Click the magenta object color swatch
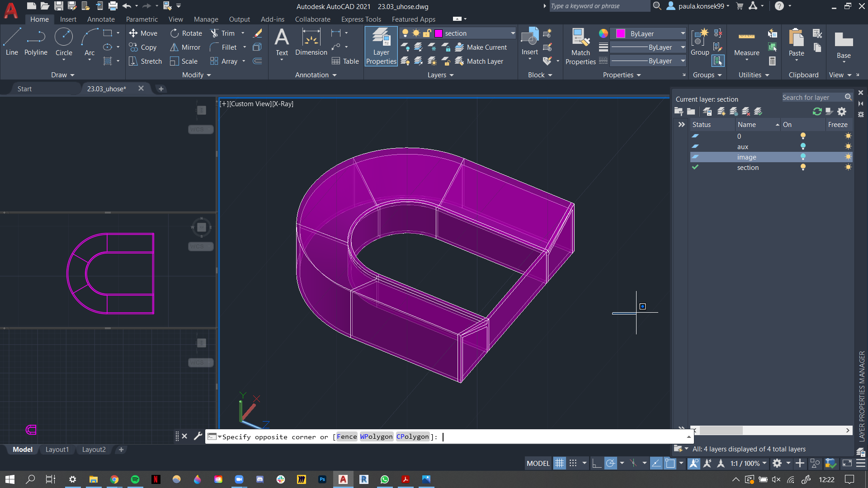 (x=621, y=33)
